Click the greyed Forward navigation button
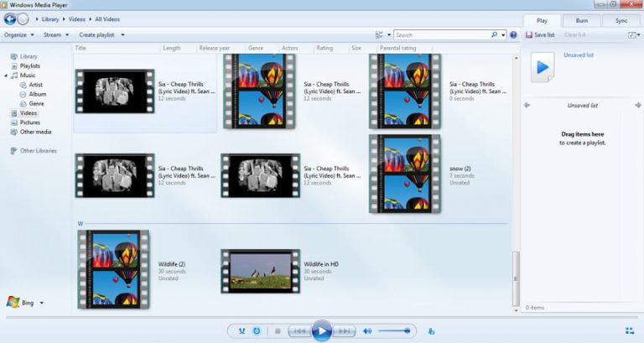The height and width of the screenshot is (343, 644). (x=23, y=19)
